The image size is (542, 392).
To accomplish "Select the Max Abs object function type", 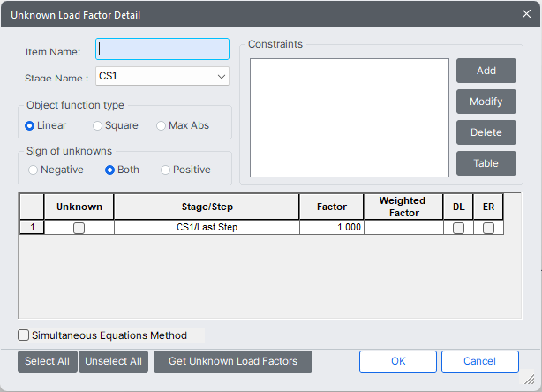I will pos(183,125).
